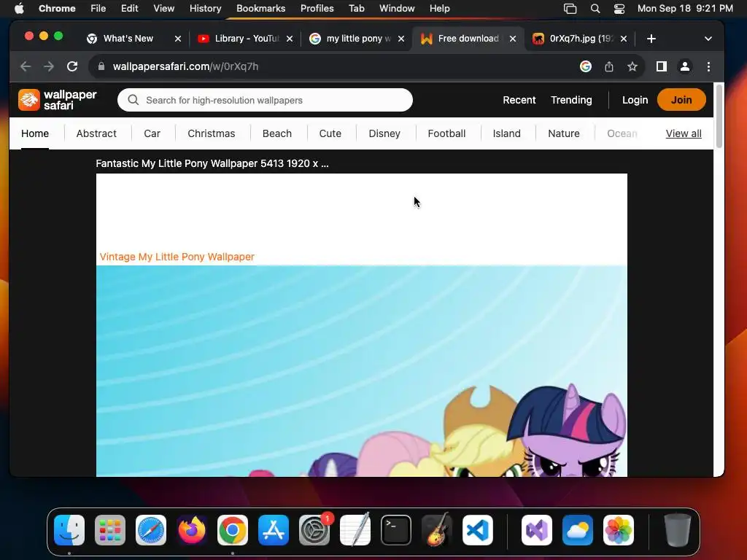
Task: Click the search magnifier icon
Action: tap(133, 100)
